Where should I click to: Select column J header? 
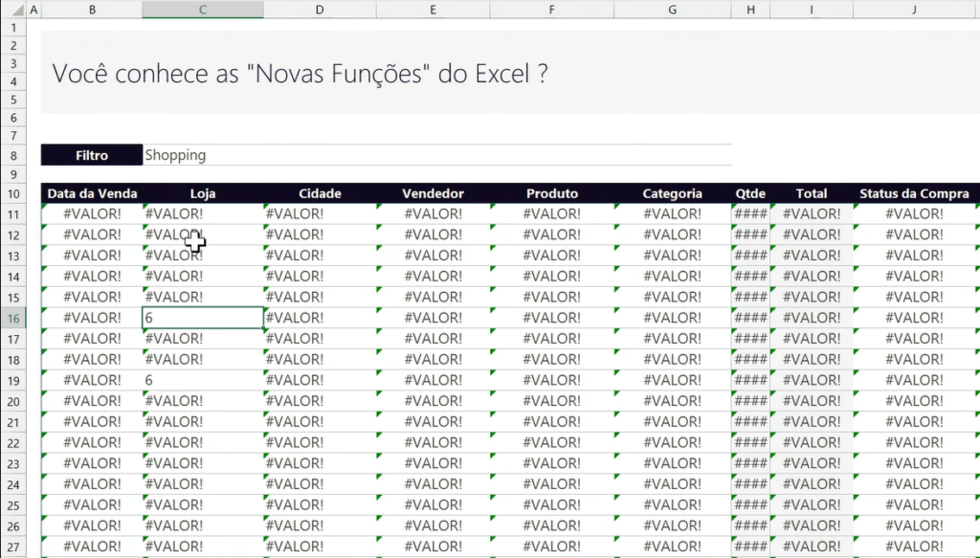coord(914,10)
